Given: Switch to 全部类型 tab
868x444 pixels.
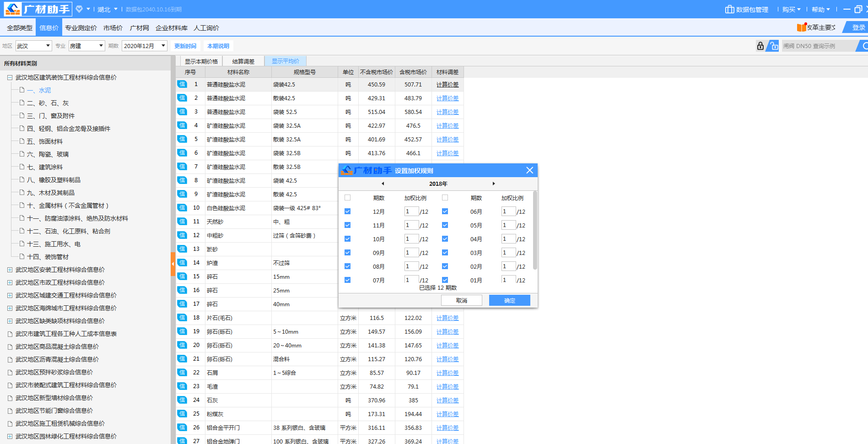Looking at the screenshot, I should (20, 28).
